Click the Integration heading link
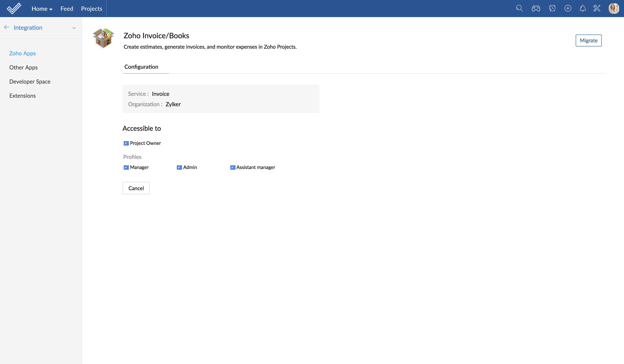624x364 pixels. click(28, 27)
